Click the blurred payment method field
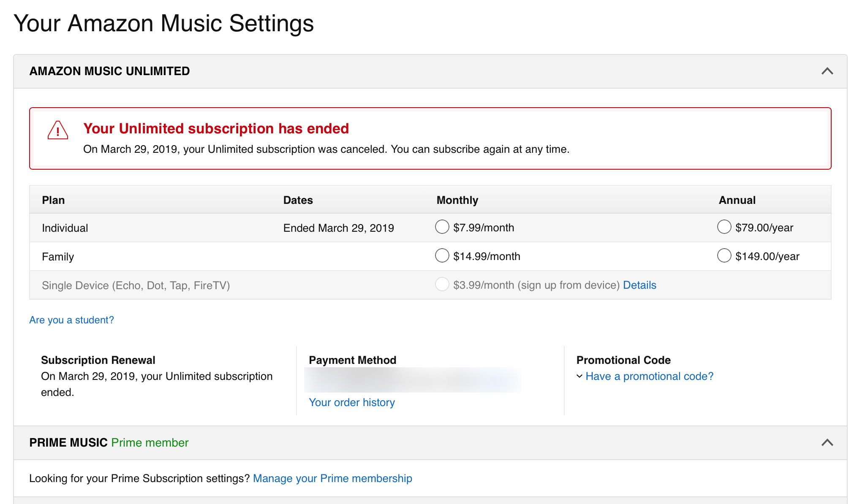The image size is (865, 504). click(412, 380)
